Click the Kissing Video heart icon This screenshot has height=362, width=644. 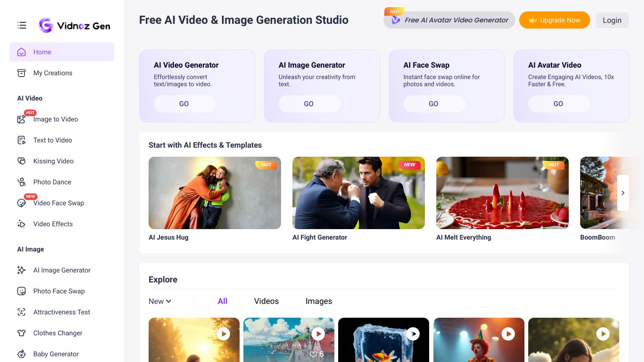pyautogui.click(x=21, y=161)
